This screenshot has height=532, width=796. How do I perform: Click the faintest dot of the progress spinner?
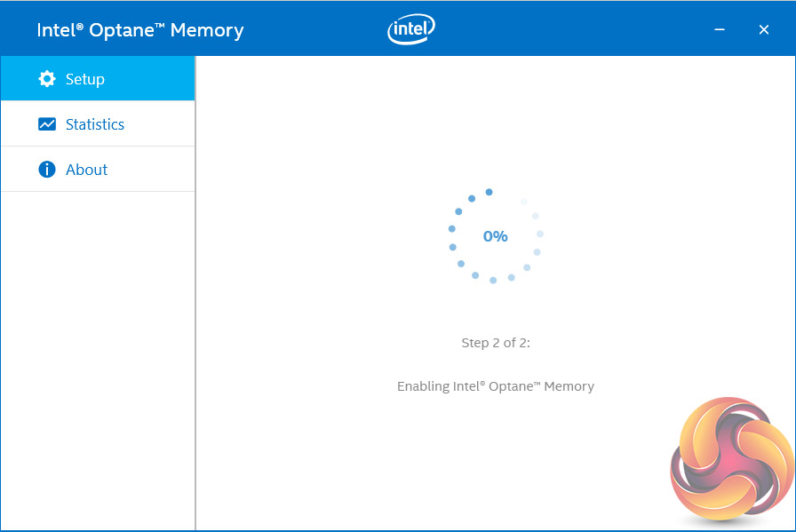523,202
